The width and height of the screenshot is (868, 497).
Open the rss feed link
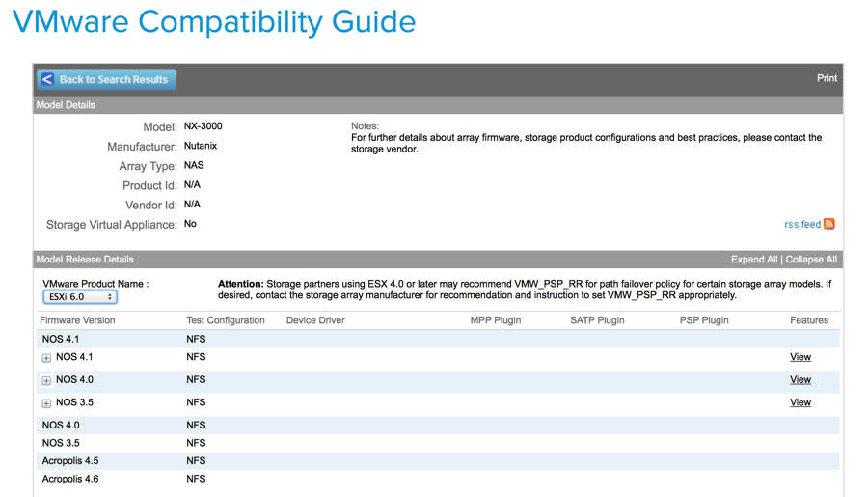802,224
